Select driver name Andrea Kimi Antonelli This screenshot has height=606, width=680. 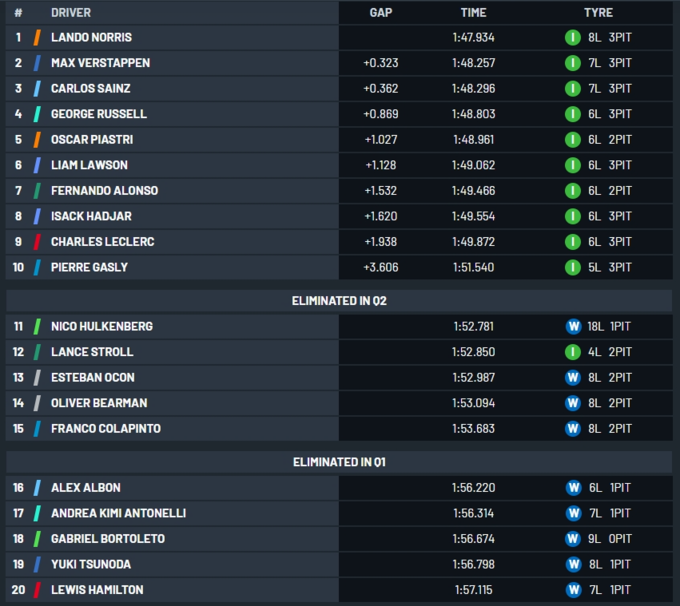(x=118, y=513)
